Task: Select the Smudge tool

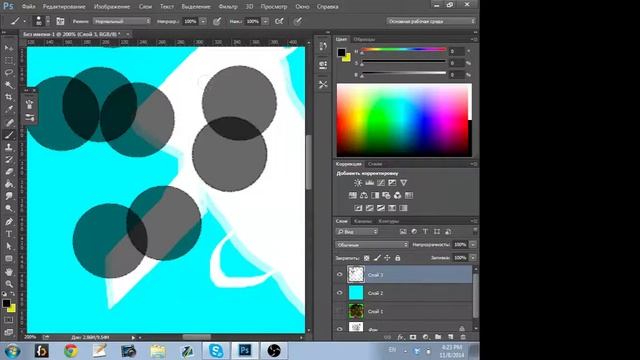Action: click(9, 196)
